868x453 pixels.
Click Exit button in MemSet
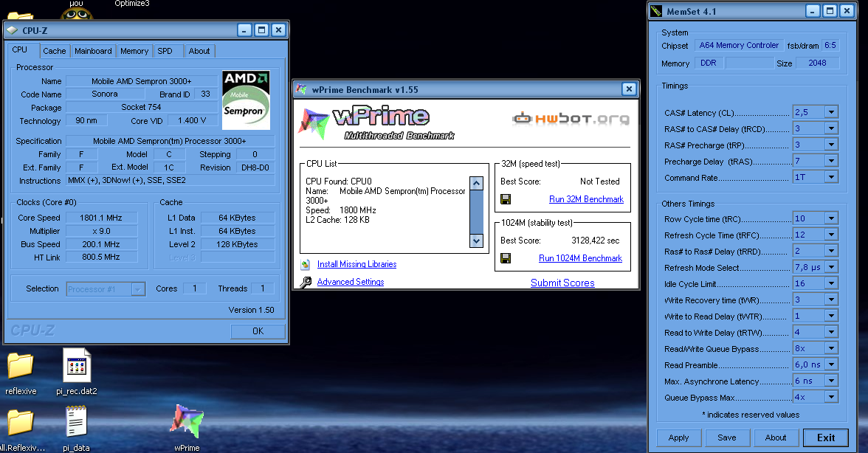pyautogui.click(x=826, y=438)
